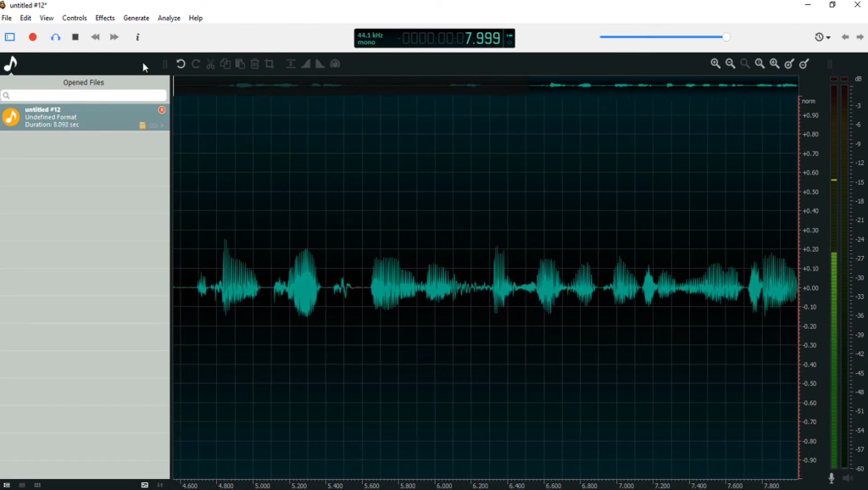Click the Opened Files search field
The width and height of the screenshot is (868, 490).
(x=85, y=96)
